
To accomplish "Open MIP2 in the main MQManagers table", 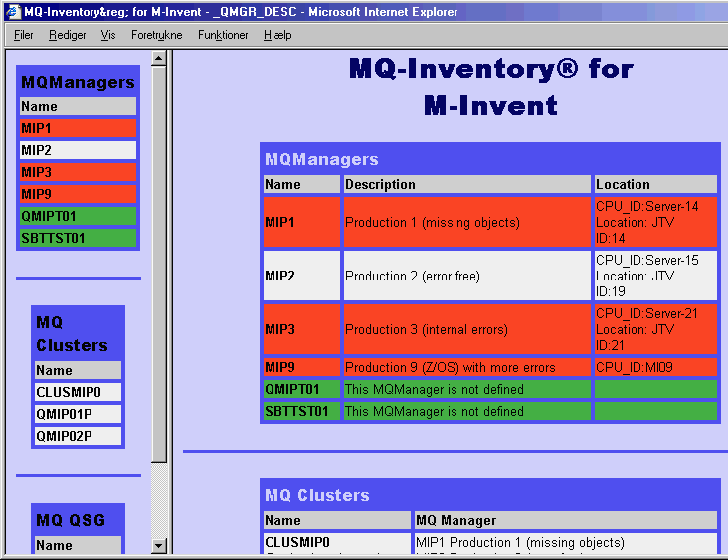I will tap(301, 276).
